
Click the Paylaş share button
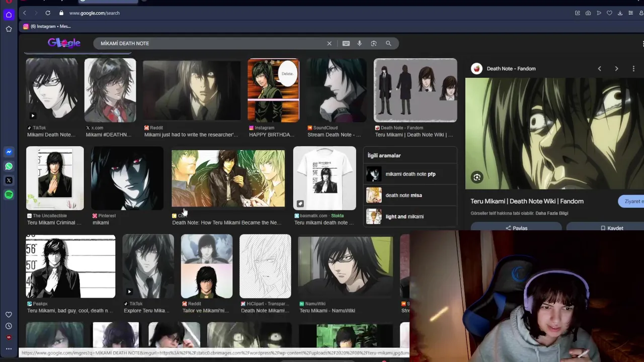pyautogui.click(x=516, y=228)
